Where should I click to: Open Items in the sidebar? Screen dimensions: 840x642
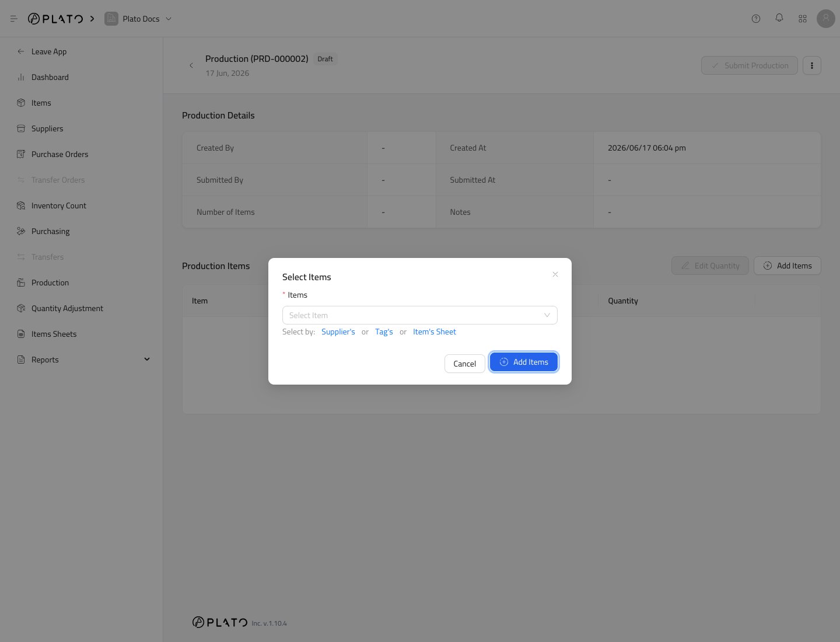tap(41, 103)
